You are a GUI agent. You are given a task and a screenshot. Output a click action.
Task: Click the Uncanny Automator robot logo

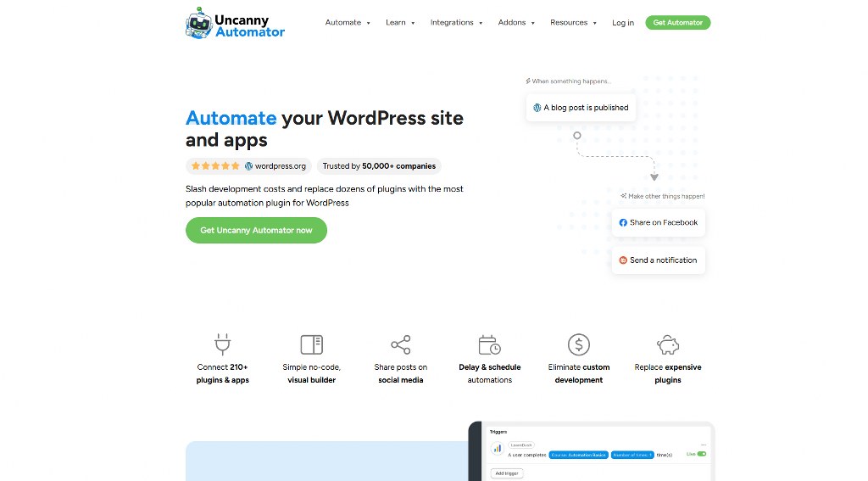point(199,23)
